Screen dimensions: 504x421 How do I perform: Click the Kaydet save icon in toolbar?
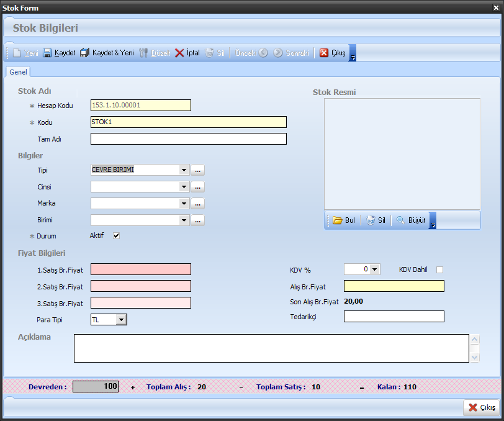48,53
